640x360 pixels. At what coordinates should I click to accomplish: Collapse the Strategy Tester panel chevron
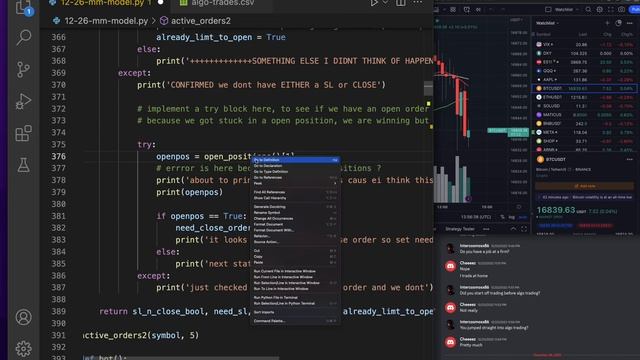[x=513, y=229]
